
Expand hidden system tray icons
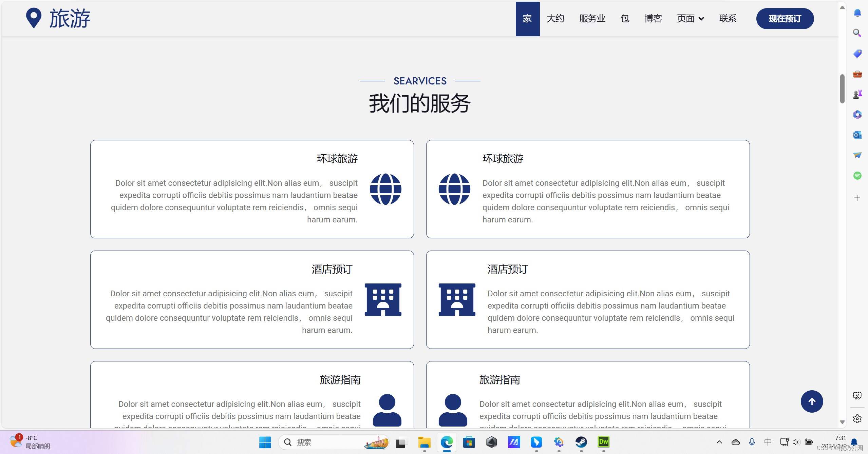tap(719, 442)
